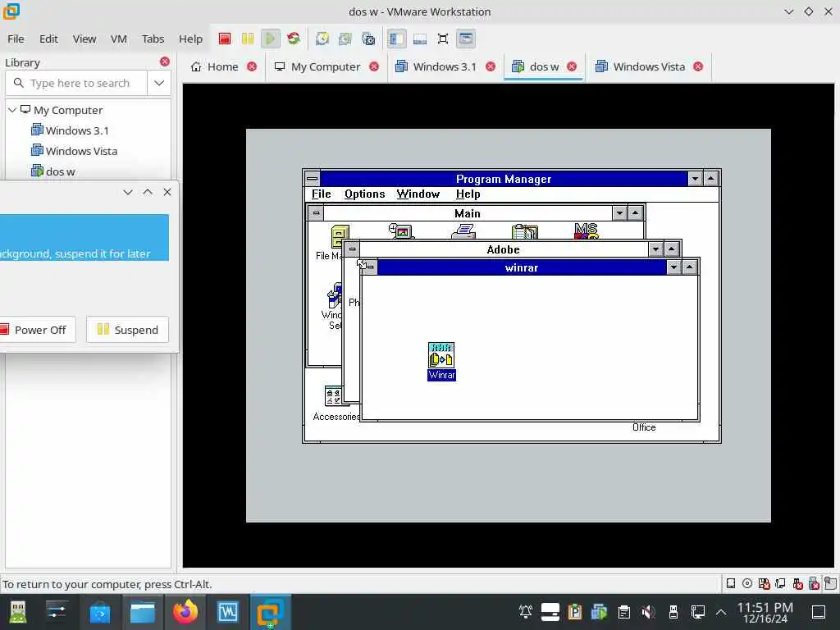Open the winrar window control menu box
Screen dimensions: 840x630
pyautogui.click(x=370, y=267)
